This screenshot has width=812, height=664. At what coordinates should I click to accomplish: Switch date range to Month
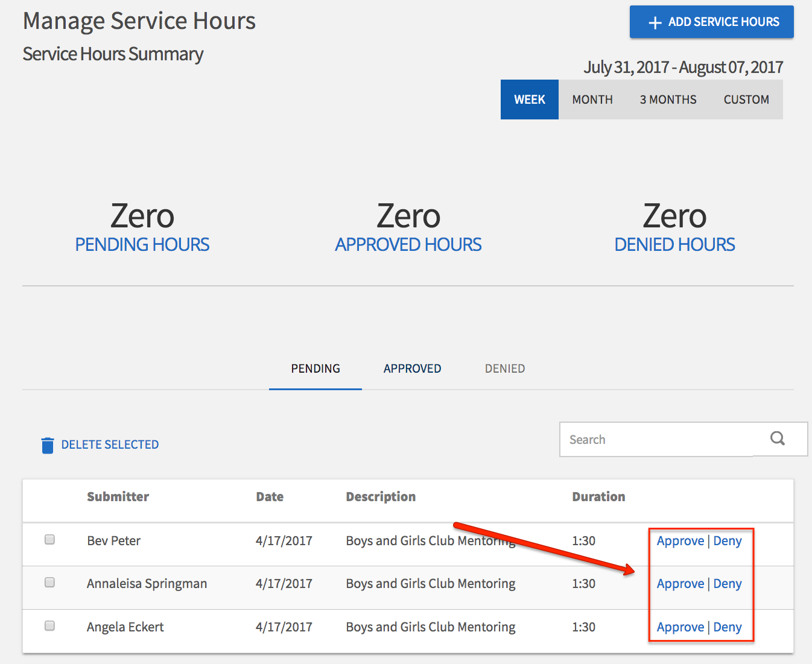click(x=592, y=100)
